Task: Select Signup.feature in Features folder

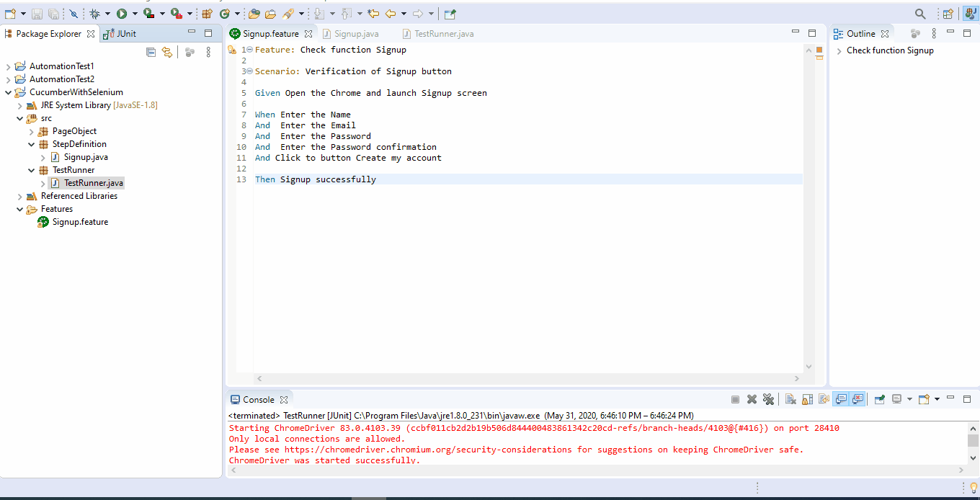Action: click(73, 222)
